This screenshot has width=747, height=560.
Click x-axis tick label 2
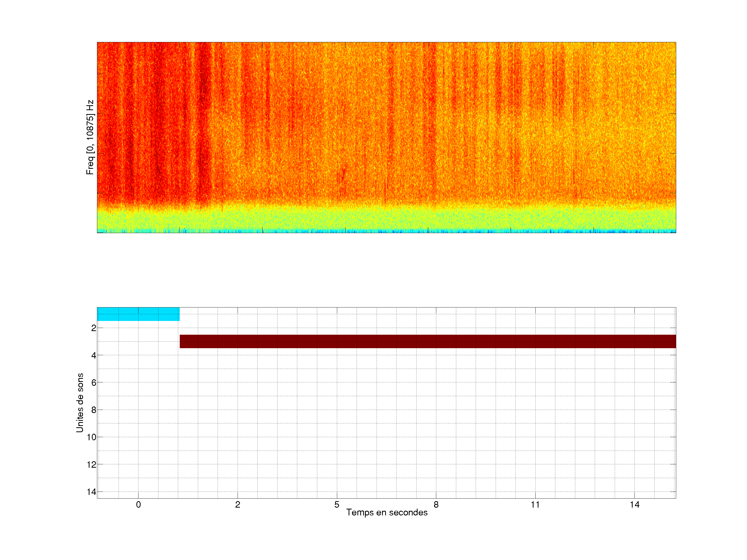click(238, 505)
